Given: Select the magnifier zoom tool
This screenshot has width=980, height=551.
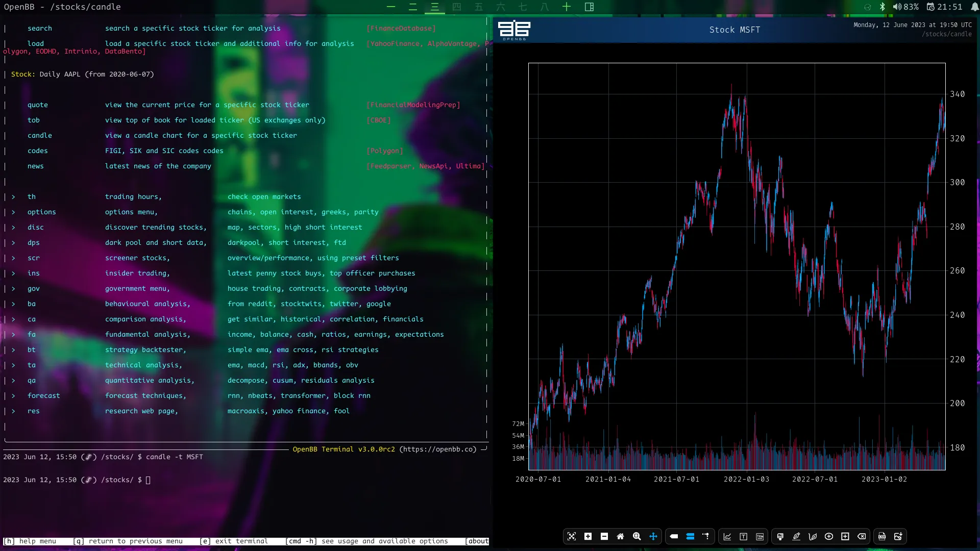Looking at the screenshot, I should click(x=637, y=536).
